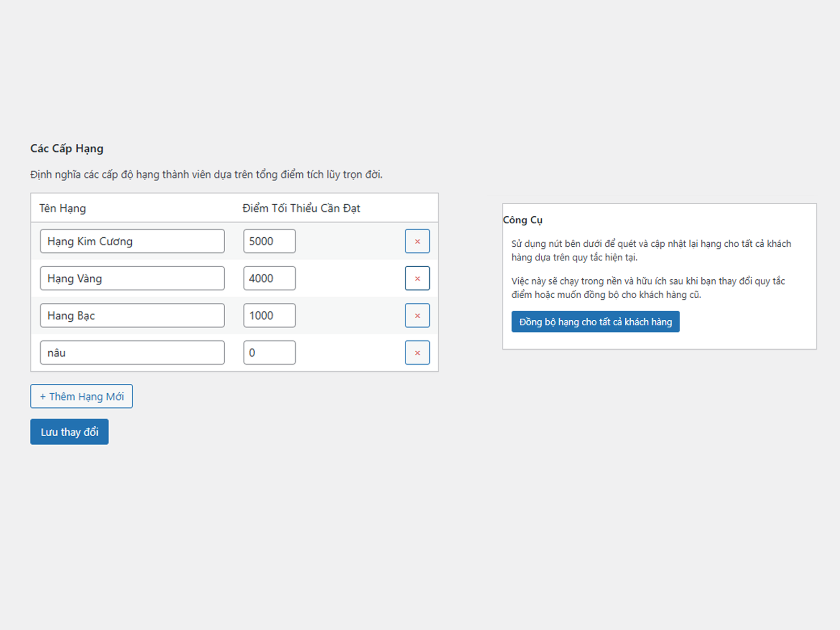Delete the Hạng Kim Cương tier row
This screenshot has height=630, width=840.
(x=417, y=241)
